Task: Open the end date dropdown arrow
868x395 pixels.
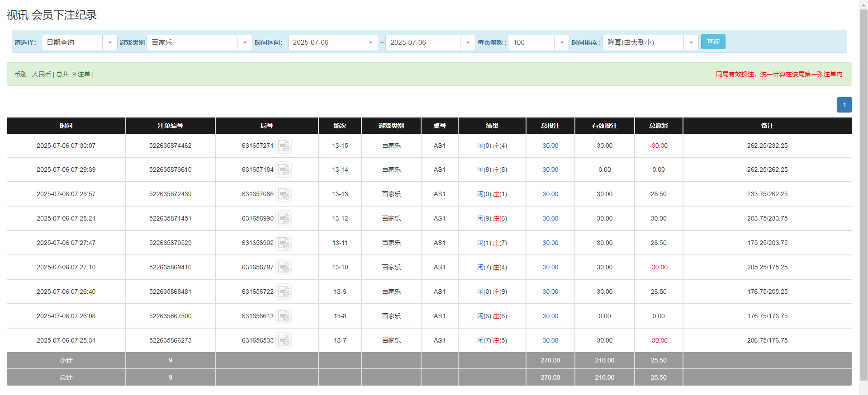Action: tap(467, 42)
